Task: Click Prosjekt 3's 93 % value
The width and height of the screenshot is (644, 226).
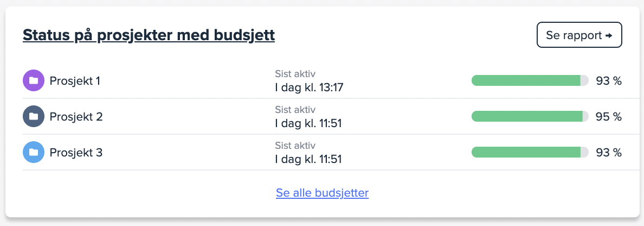Action: [608, 152]
